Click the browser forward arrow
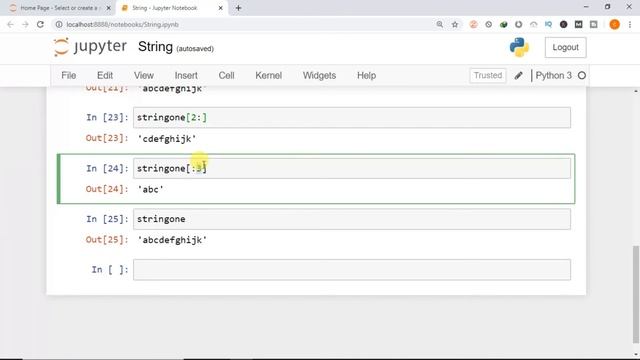Image resolution: width=640 pixels, height=360 pixels. pos(25,24)
